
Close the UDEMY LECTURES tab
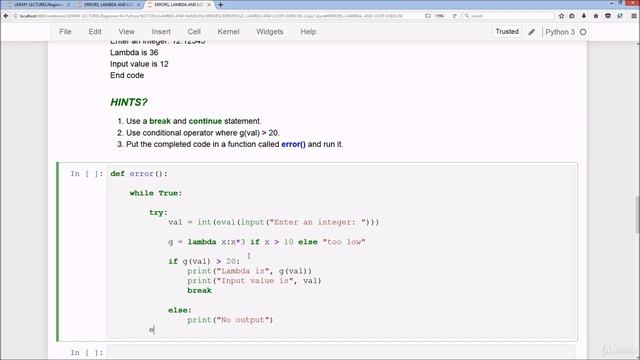coord(68,4)
